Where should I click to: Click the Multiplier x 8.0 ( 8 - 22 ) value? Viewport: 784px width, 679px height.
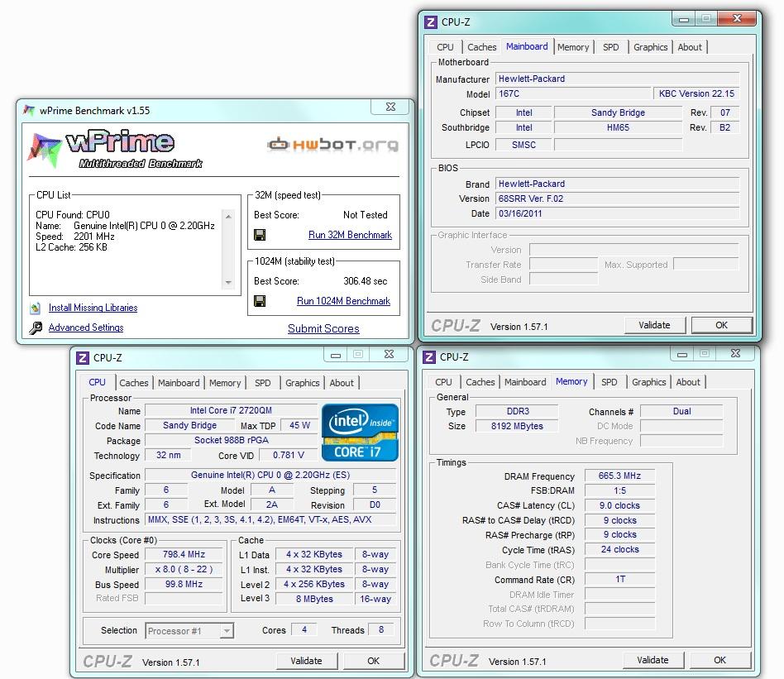click(x=184, y=569)
